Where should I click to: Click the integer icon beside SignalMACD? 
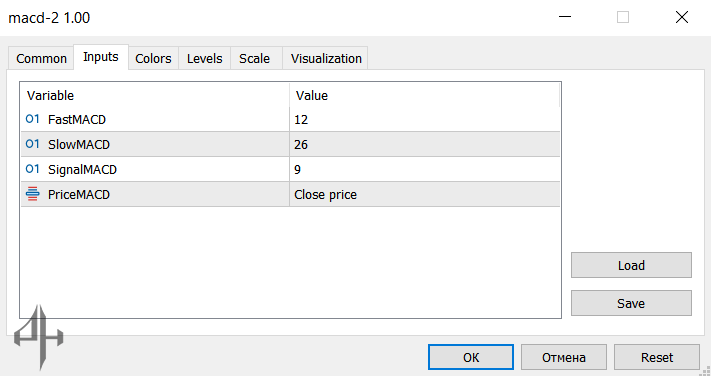click(33, 169)
